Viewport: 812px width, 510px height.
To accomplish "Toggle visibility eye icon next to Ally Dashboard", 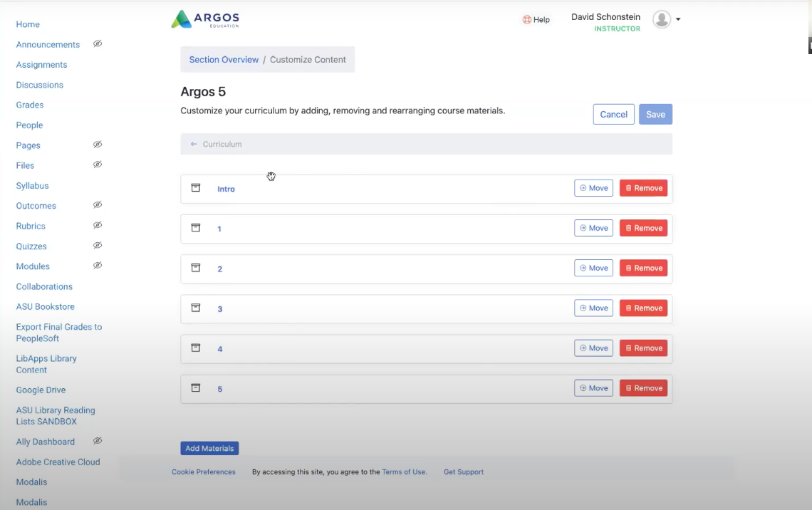I will click(98, 440).
